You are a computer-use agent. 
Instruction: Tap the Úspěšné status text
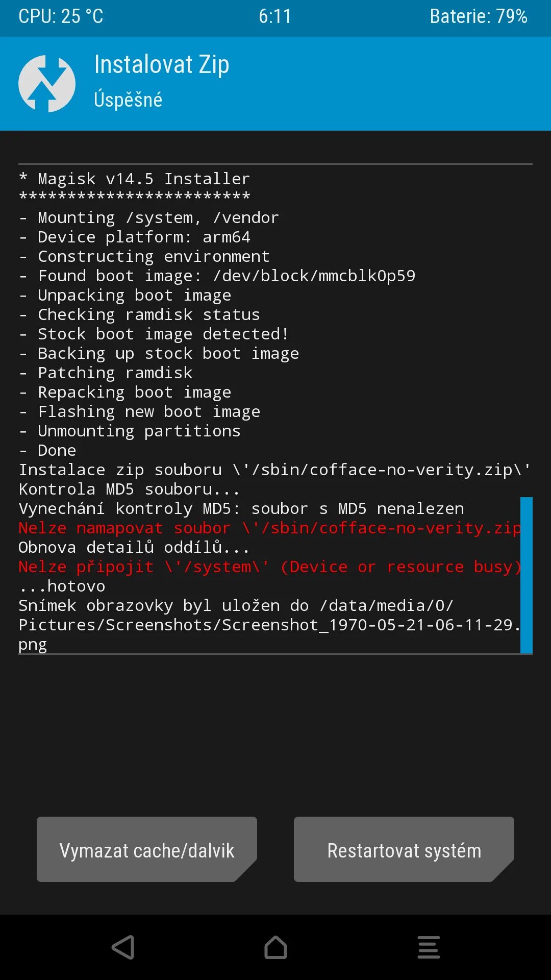click(x=128, y=99)
